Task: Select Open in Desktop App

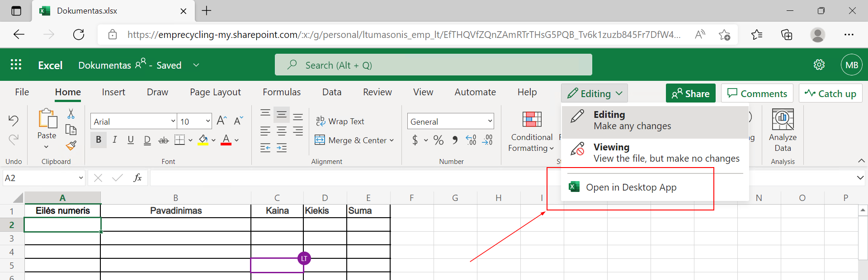Action: (631, 187)
